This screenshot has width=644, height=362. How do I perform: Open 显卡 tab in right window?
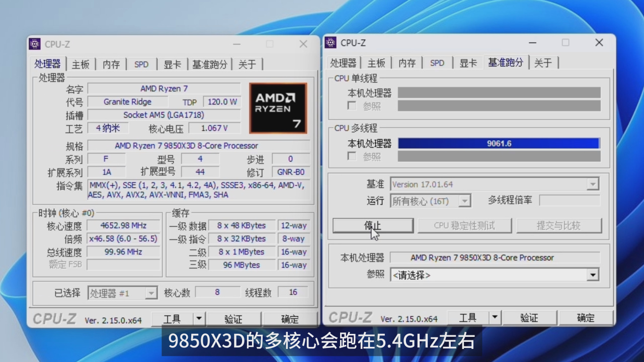[468, 63]
